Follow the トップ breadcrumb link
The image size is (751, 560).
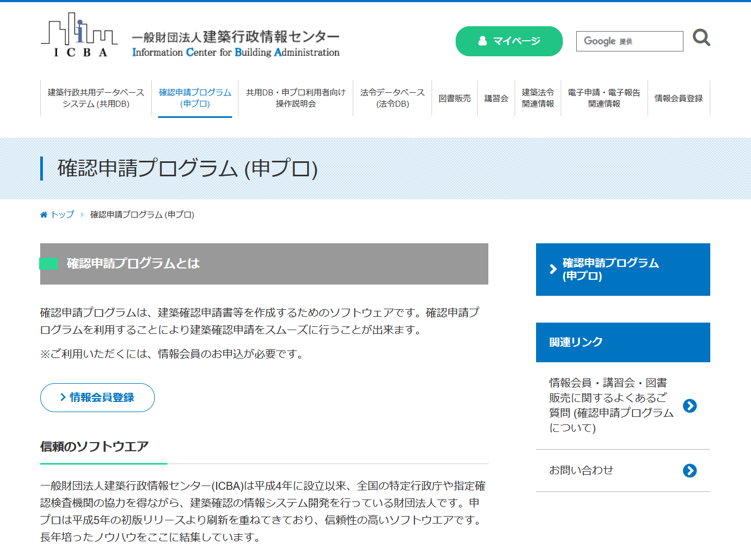(x=62, y=215)
